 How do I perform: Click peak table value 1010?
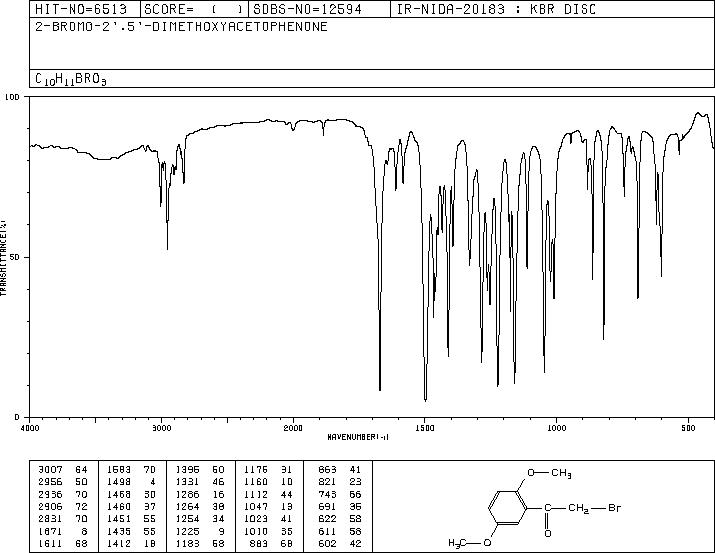coord(256,531)
